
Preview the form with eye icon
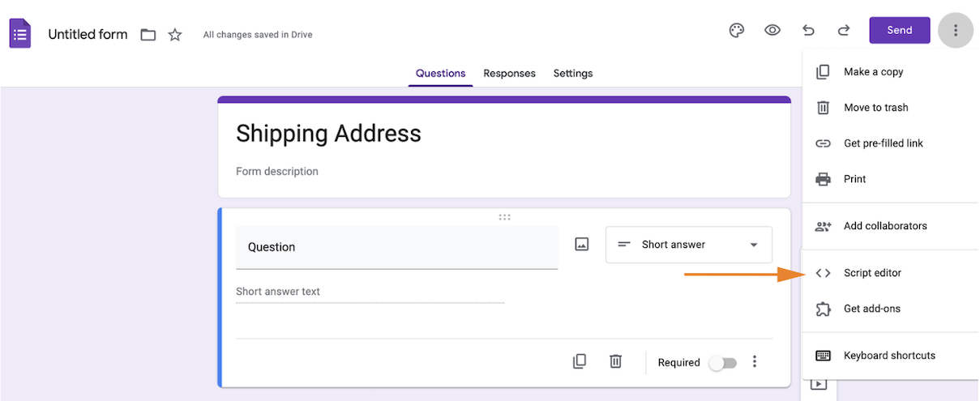(x=772, y=31)
